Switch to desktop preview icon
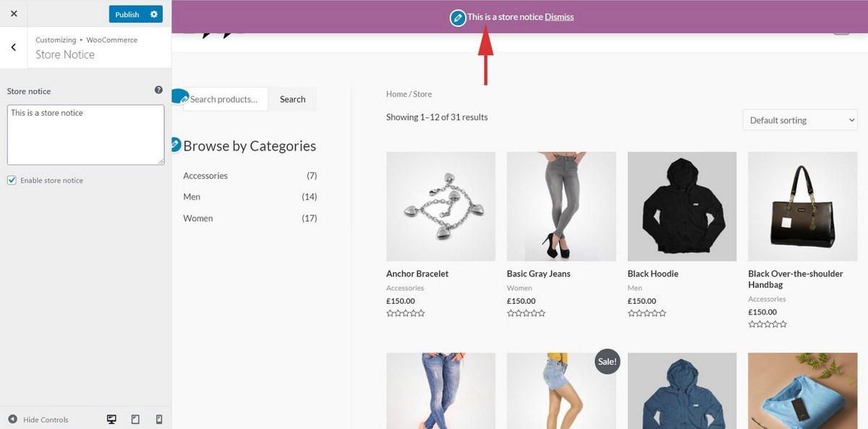The height and width of the screenshot is (429, 868). pyautogui.click(x=111, y=420)
